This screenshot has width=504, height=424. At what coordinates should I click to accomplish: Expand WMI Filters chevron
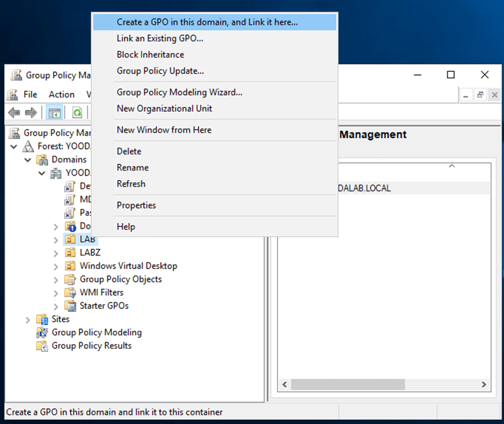pyautogui.click(x=56, y=293)
